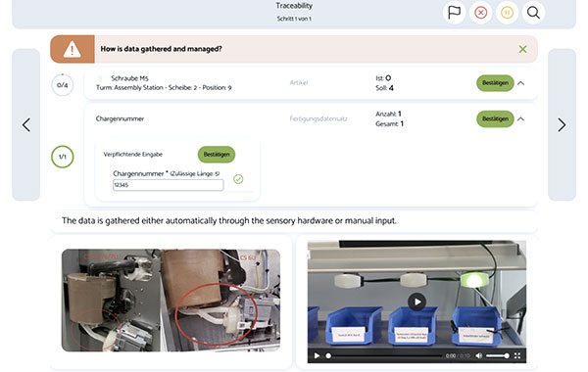This screenshot has width=588, height=372.
Task: Open the machine parts photo thumbnail
Action: pos(171,301)
